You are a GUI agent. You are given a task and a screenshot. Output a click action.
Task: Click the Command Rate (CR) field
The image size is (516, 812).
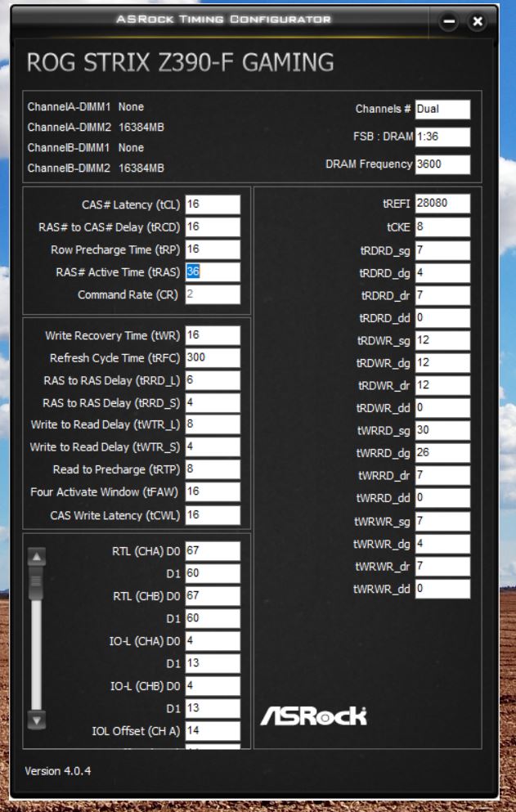pyautogui.click(x=213, y=294)
